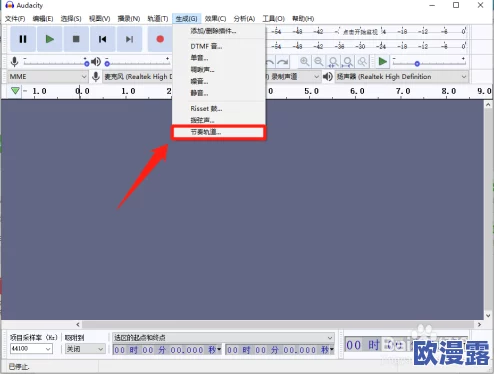Start playback with the large green Play button
The width and height of the screenshot is (494, 374).
[50, 39]
